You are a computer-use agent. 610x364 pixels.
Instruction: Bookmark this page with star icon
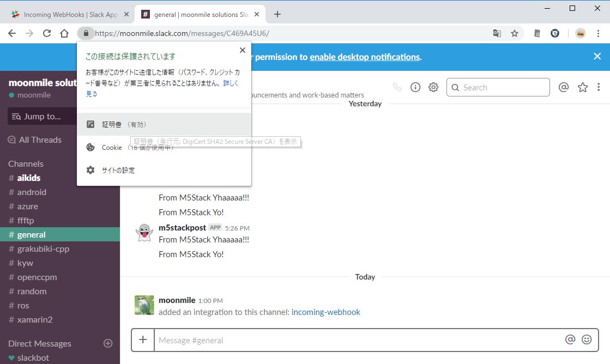514,33
